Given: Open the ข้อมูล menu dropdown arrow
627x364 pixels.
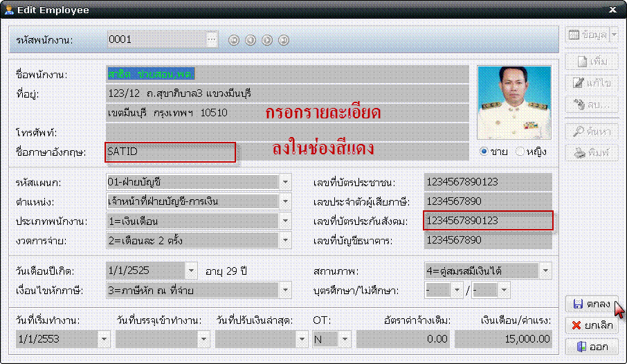Looking at the screenshot, I should (x=614, y=35).
